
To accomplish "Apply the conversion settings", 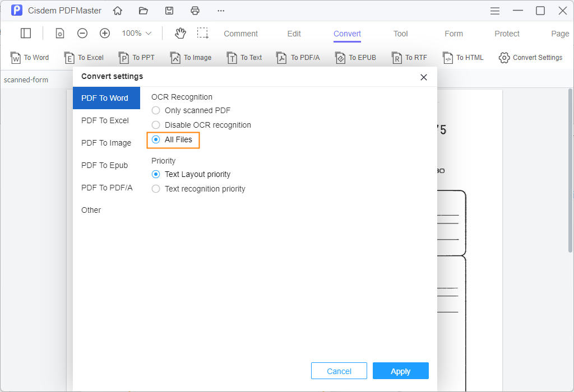I will pyautogui.click(x=400, y=371).
